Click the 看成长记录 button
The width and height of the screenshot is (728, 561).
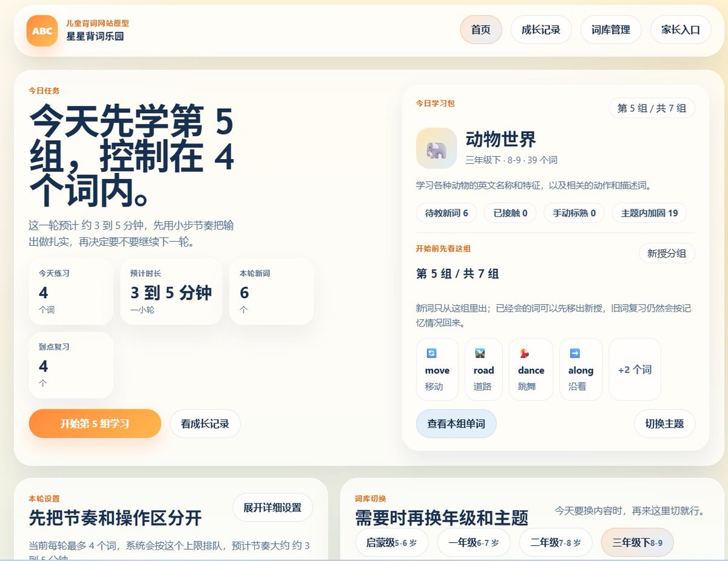coord(205,424)
